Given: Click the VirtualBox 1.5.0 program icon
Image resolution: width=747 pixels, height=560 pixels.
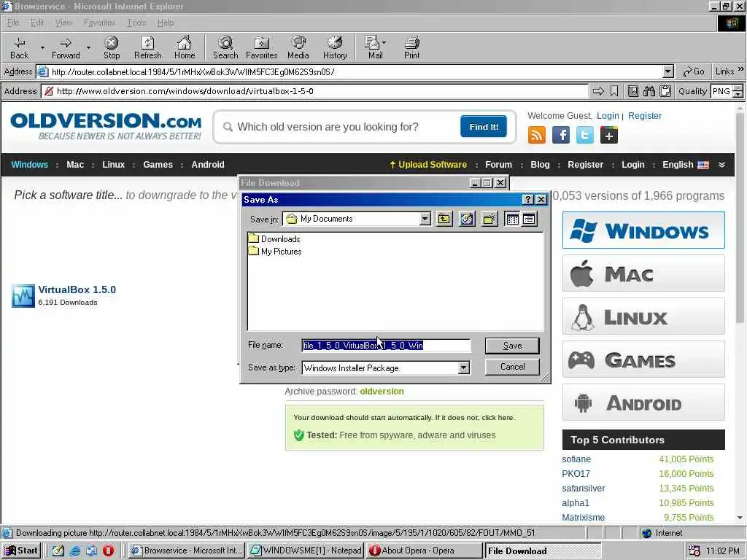Looking at the screenshot, I should pos(23,296).
